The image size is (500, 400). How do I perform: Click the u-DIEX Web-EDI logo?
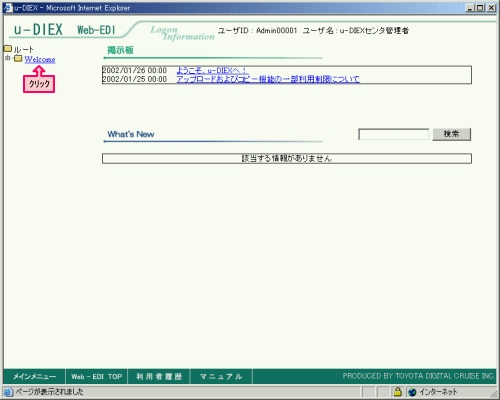coord(64,30)
